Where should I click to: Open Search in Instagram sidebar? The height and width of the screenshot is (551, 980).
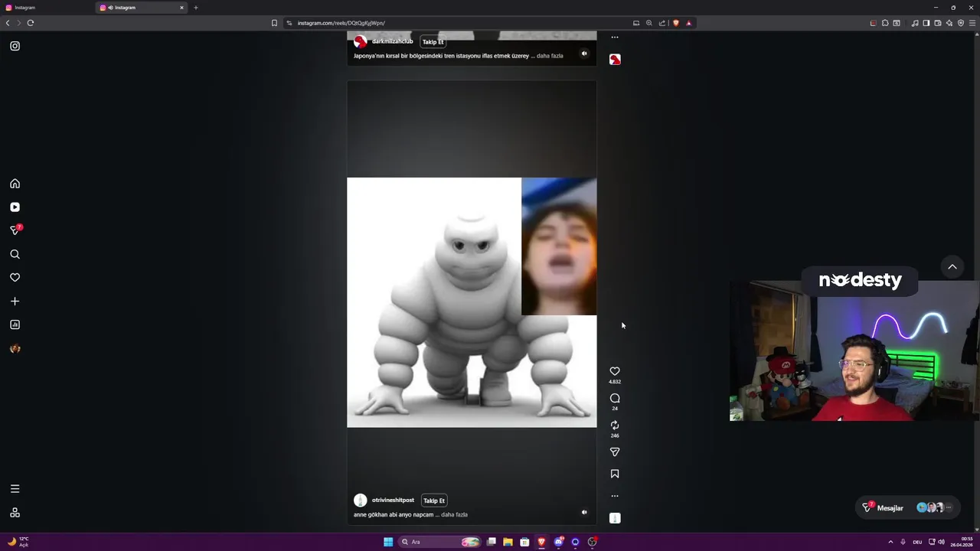coord(15,254)
